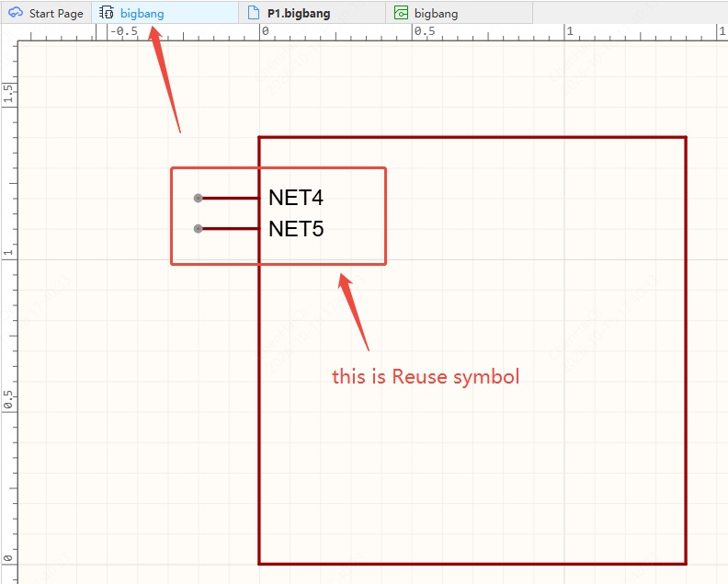Click the symbol rectangle's bottom edge
This screenshot has height=584, width=728.
[x=472, y=564]
